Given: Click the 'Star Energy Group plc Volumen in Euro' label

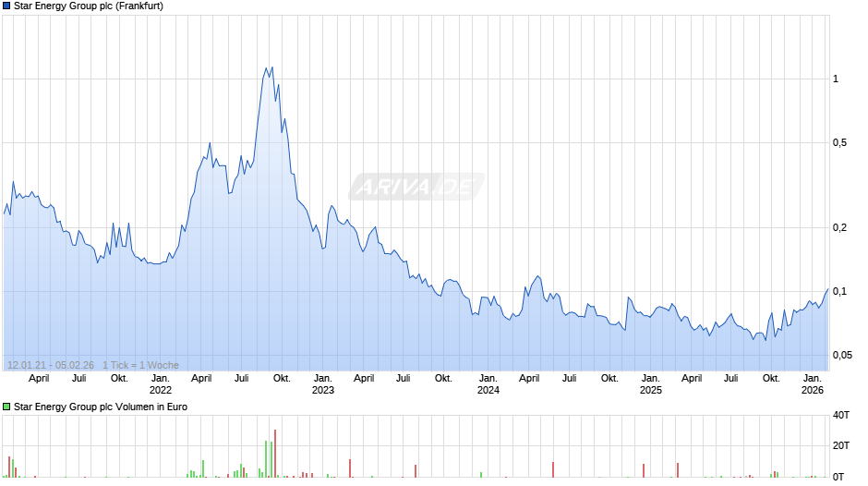Looking at the screenshot, I should 101,407.
